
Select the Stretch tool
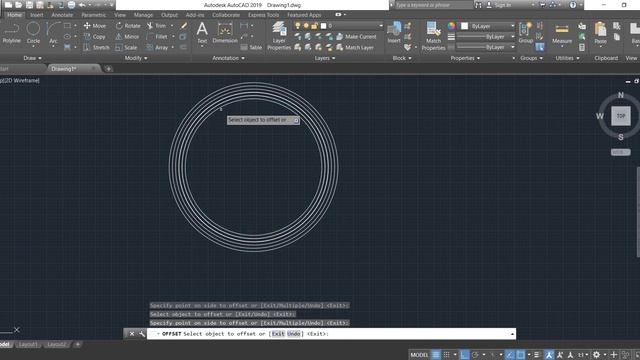tap(97, 47)
